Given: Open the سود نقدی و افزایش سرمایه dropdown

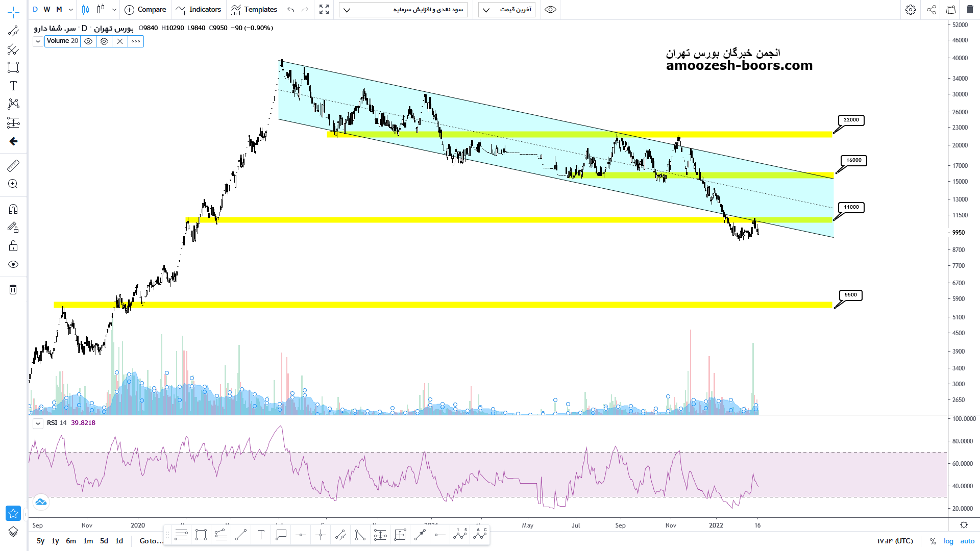Looking at the screenshot, I should click(403, 10).
